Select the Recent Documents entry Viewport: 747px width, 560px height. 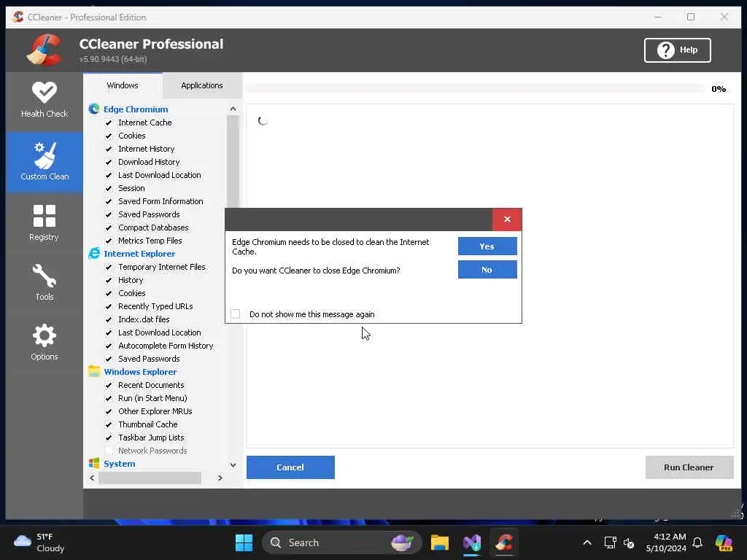[x=151, y=385]
